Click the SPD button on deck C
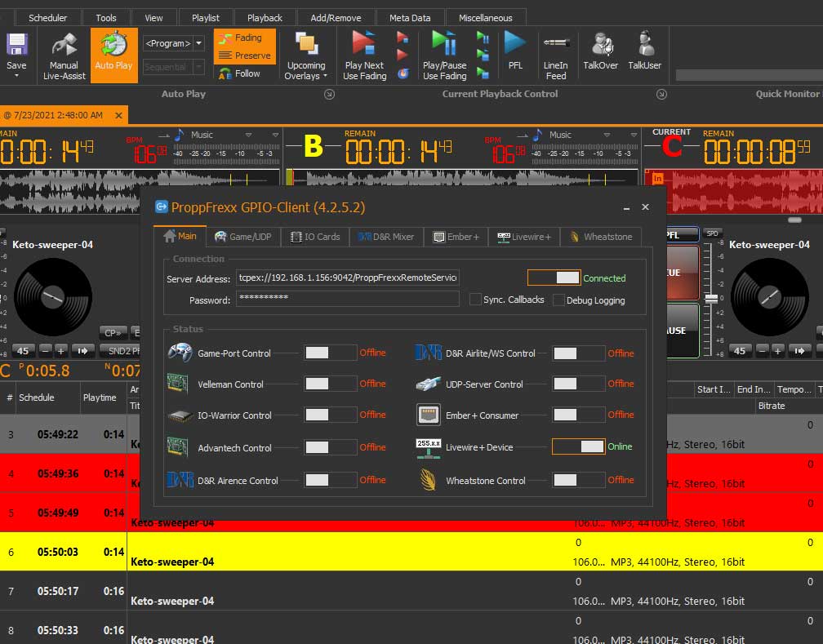Image resolution: width=823 pixels, height=644 pixels. click(x=712, y=233)
